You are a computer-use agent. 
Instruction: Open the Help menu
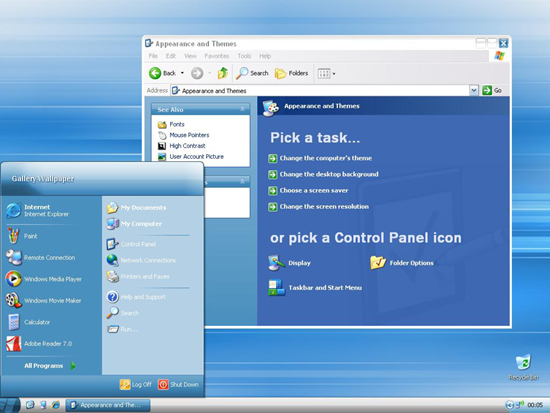click(x=265, y=56)
